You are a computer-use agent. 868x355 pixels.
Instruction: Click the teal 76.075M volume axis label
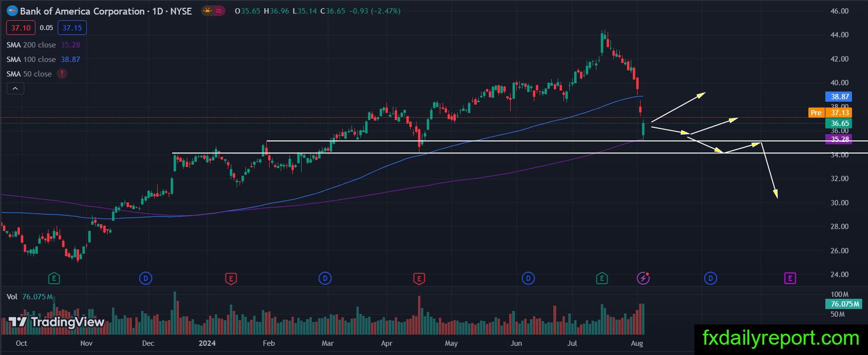845,304
